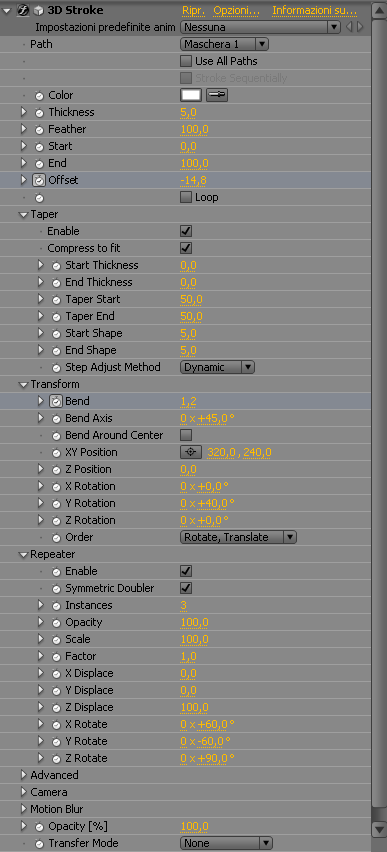Viewport: 387px width, 852px height.
Task: Open the white Color swatch
Action: 191,95
